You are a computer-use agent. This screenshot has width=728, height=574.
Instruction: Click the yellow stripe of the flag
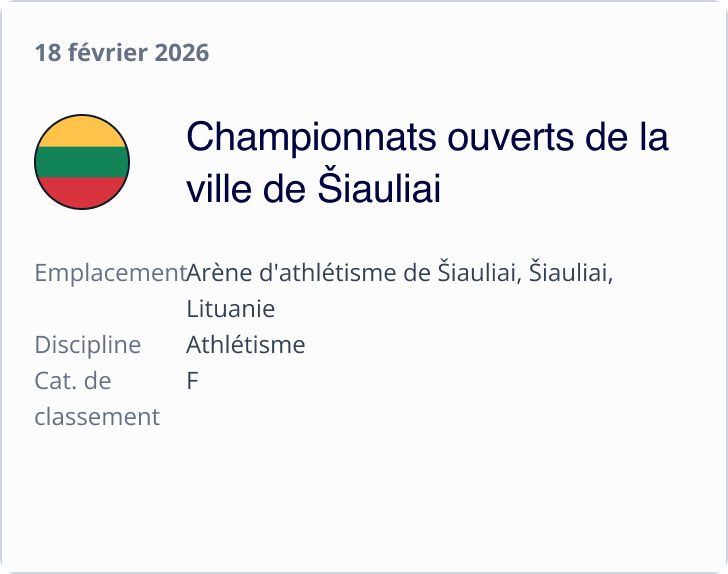coord(82,131)
